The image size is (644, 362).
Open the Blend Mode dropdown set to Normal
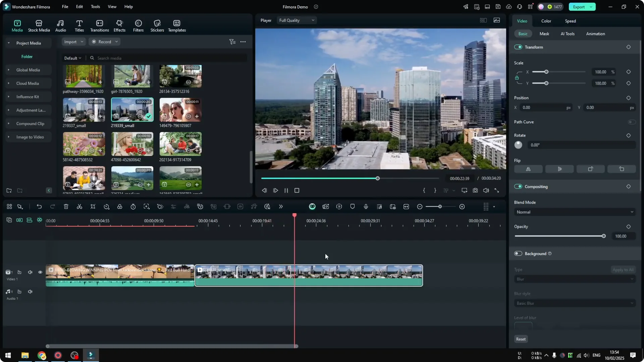pyautogui.click(x=574, y=212)
